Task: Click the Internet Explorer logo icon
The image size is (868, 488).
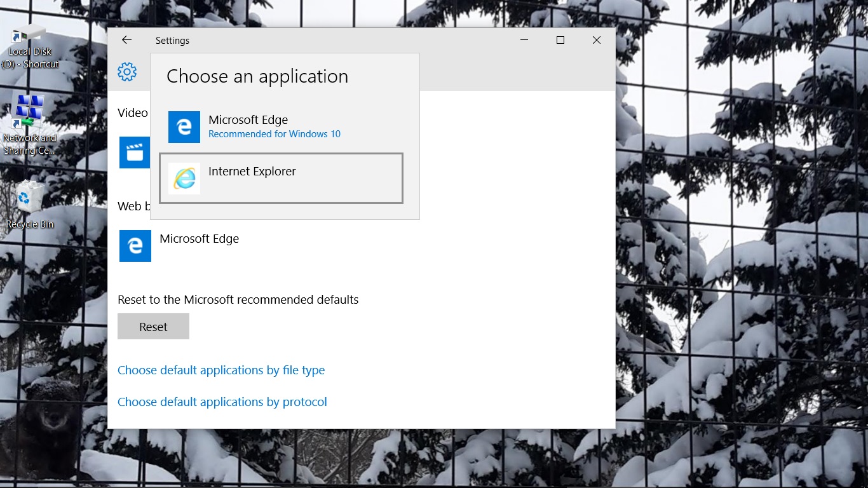Action: click(184, 179)
